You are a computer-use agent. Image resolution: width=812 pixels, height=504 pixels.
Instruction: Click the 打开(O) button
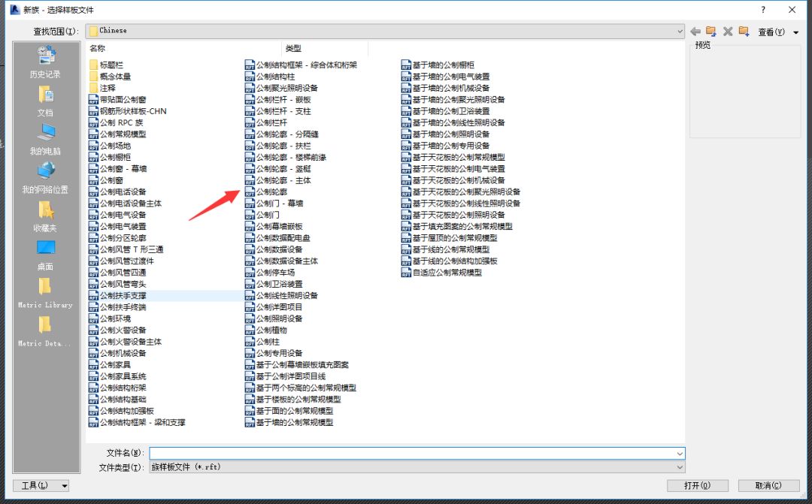pos(698,485)
